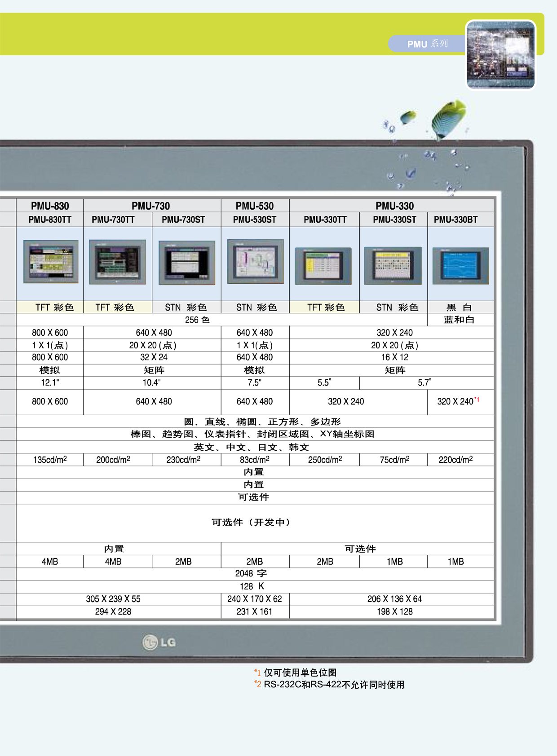Click the PMU-830TT model name

point(50,220)
